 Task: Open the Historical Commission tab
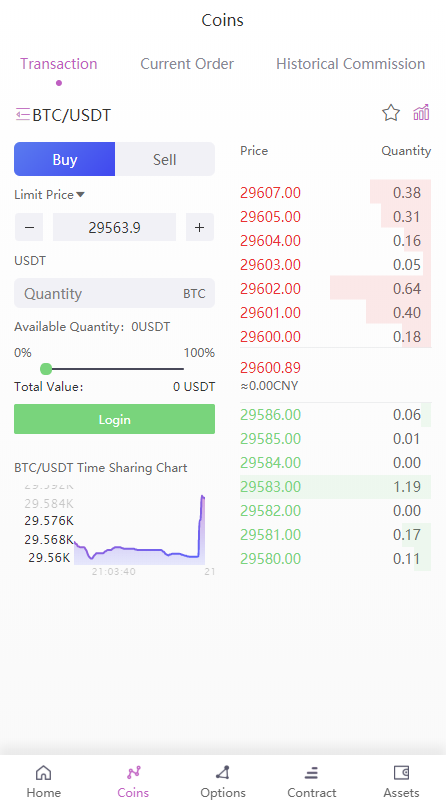(350, 64)
